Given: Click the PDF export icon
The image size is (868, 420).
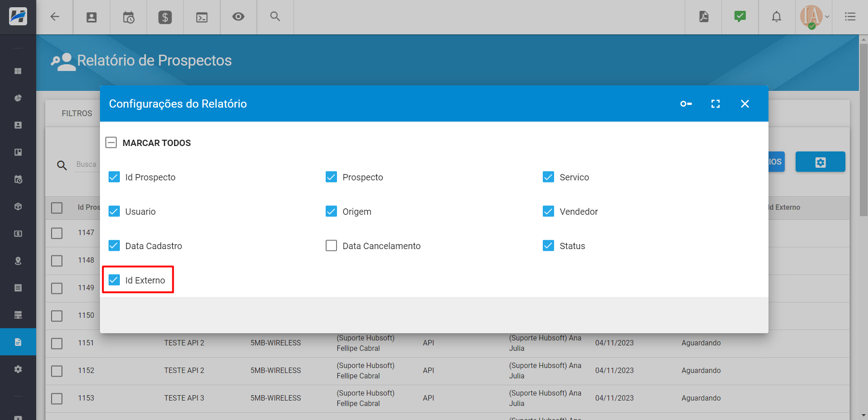Looking at the screenshot, I should tap(703, 17).
